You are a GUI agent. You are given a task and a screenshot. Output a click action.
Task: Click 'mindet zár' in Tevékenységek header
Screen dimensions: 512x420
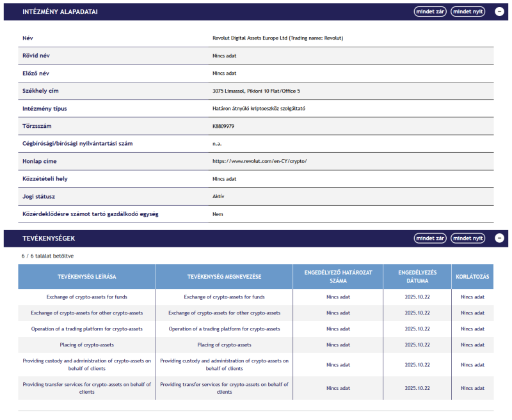pyautogui.click(x=430, y=238)
